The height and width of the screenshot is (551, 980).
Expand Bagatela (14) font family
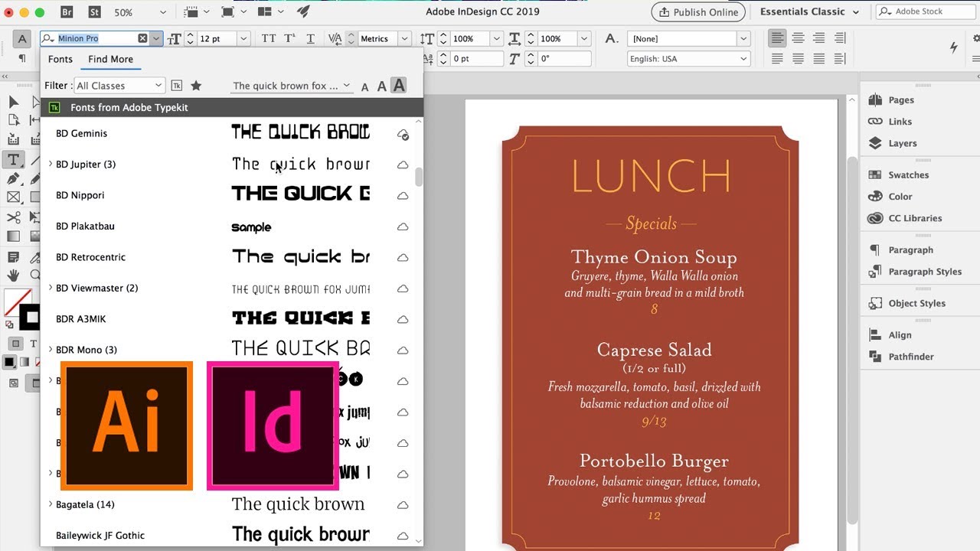pos(51,504)
